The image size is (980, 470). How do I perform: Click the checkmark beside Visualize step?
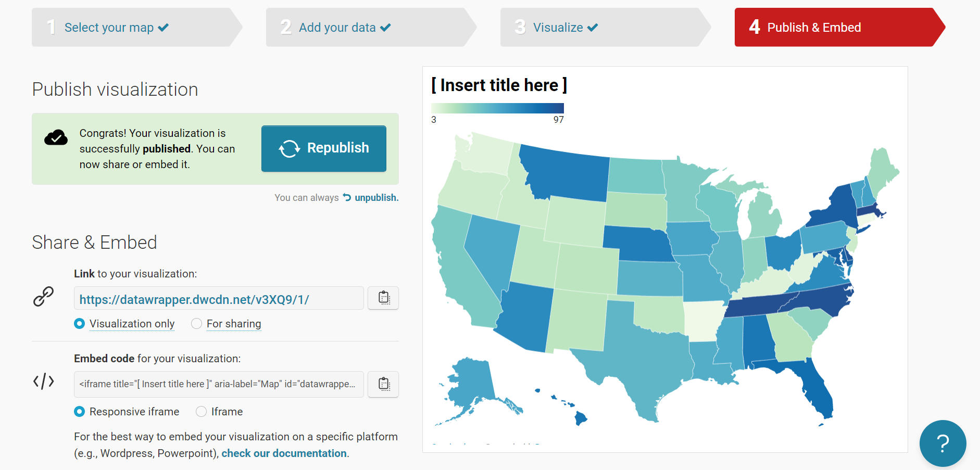(593, 28)
